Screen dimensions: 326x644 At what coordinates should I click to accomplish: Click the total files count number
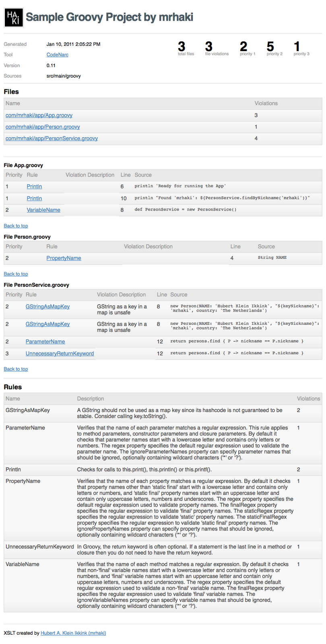[x=182, y=46]
